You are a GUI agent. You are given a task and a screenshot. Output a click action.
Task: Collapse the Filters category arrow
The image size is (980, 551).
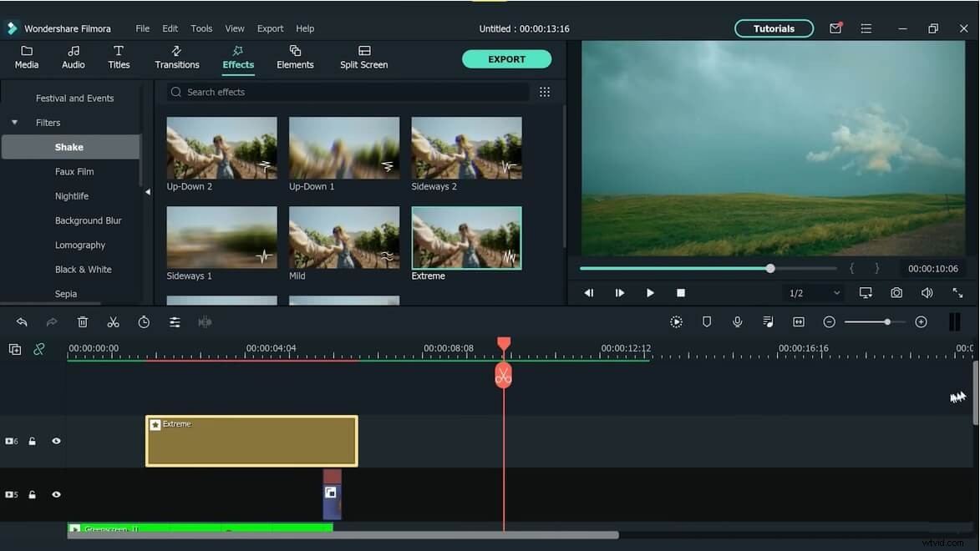click(x=14, y=123)
